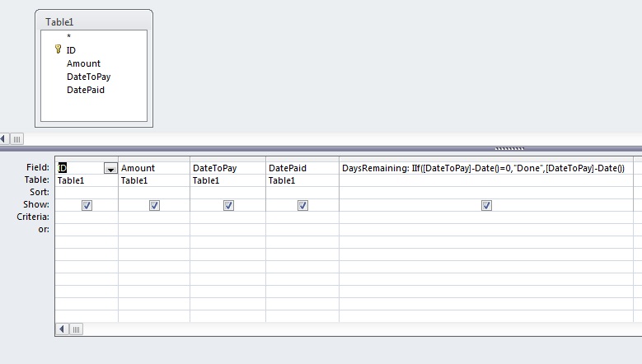Click the dotted pane splitter handle
Screen dimensions: 642x364
point(509,149)
